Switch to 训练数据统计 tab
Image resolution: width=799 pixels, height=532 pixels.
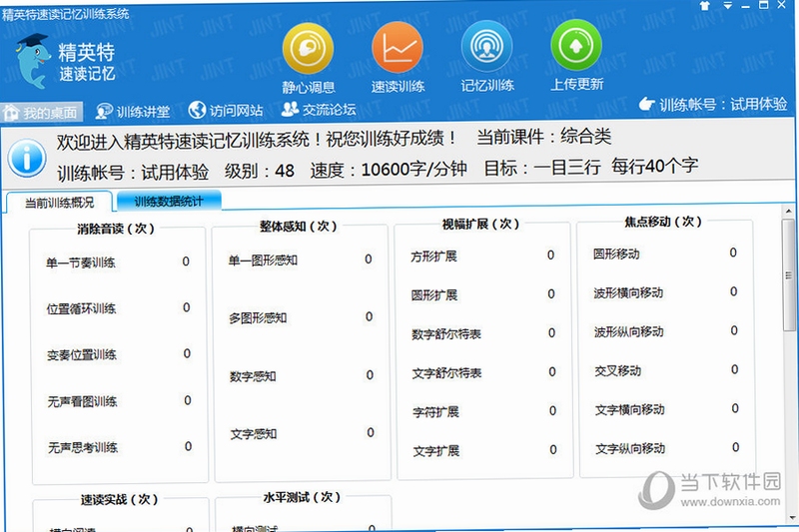[169, 201]
